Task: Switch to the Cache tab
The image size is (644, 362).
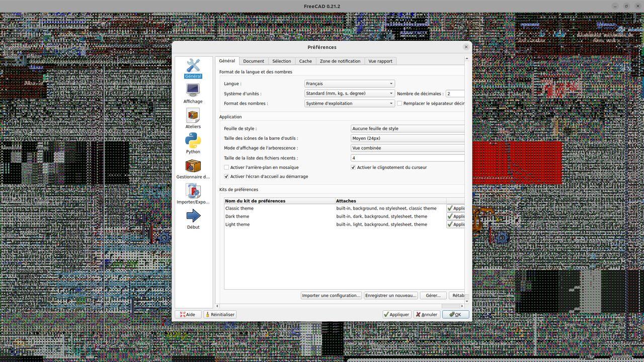Action: (x=305, y=61)
